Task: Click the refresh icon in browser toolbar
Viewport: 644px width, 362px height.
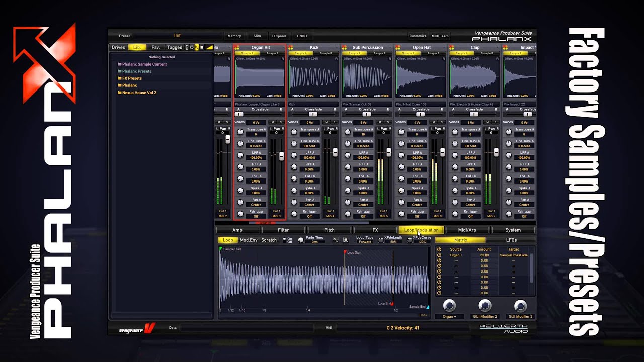Action: (192, 47)
